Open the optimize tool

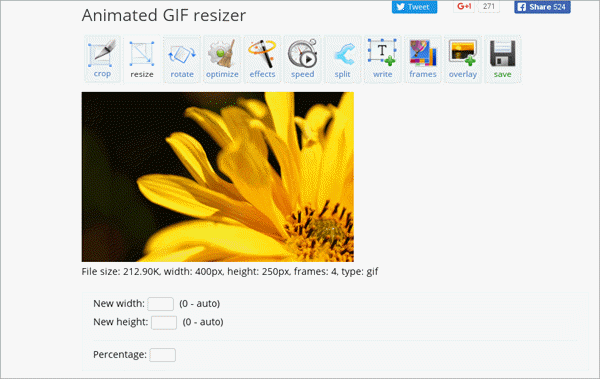coord(222,59)
